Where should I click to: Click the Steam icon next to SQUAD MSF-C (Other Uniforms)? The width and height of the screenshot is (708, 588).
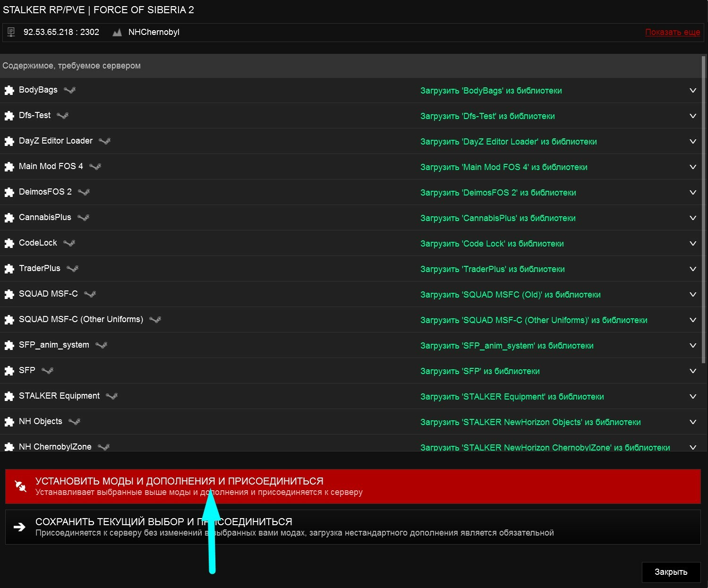click(x=155, y=320)
